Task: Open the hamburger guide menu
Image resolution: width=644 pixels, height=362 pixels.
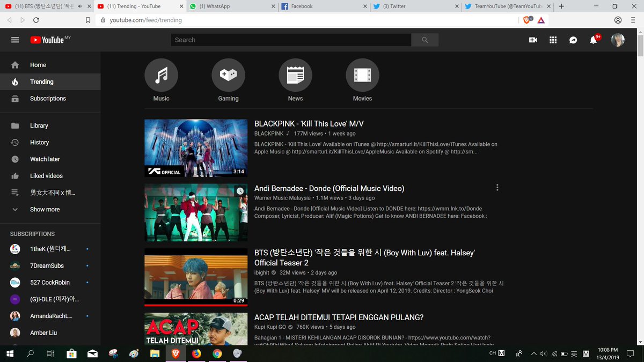Action: tap(15, 40)
